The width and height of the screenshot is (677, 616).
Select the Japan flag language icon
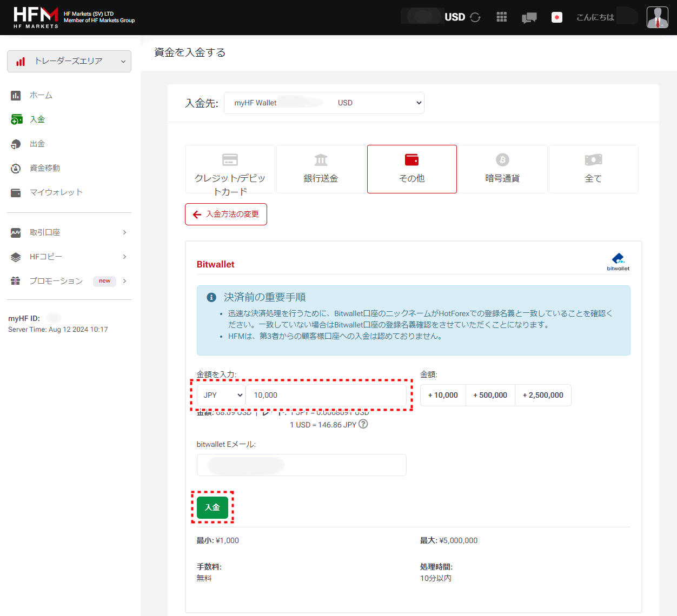(x=557, y=17)
